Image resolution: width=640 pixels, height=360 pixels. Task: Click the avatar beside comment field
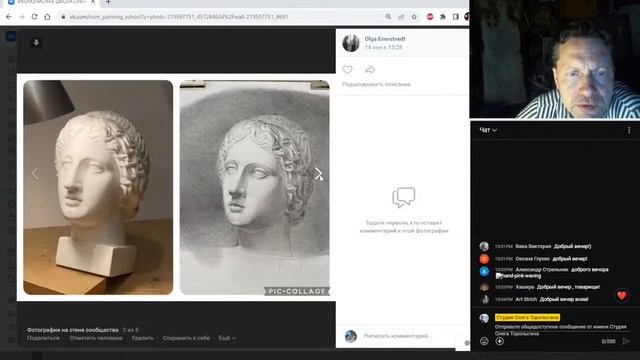coord(351,336)
